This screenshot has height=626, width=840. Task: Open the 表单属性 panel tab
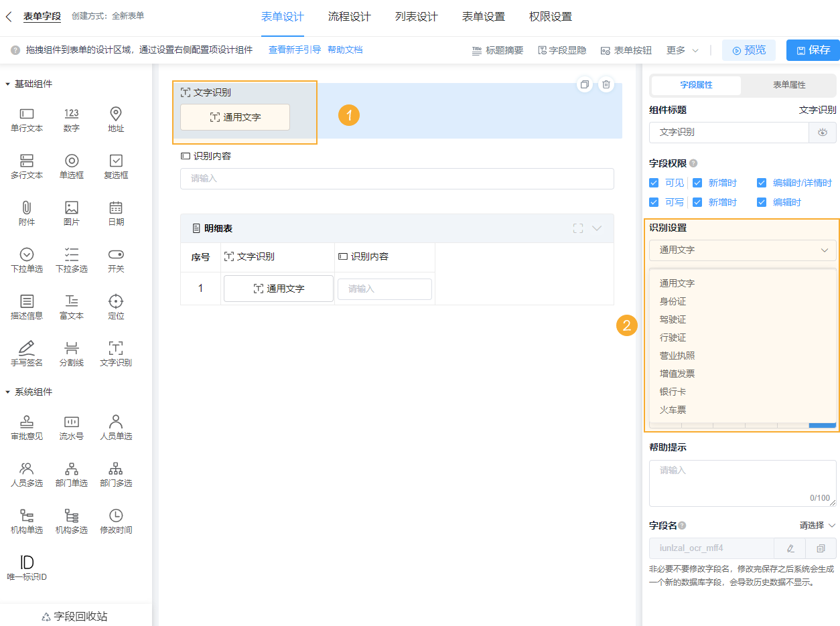pyautogui.click(x=788, y=86)
